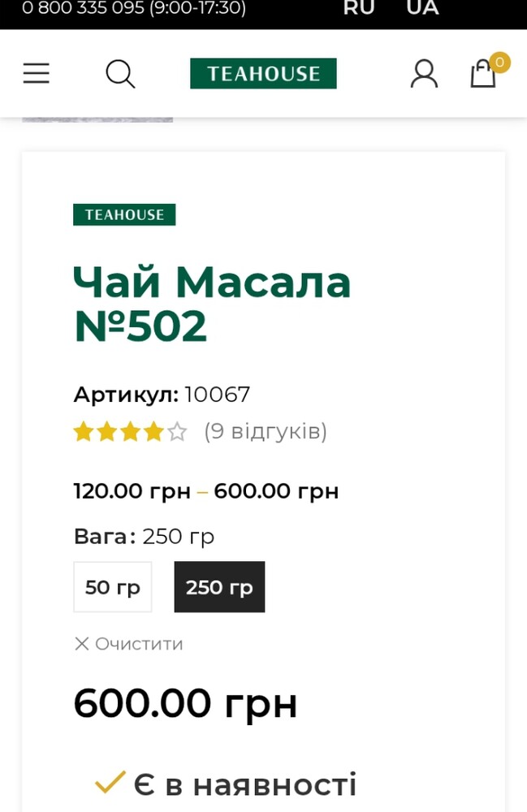Click the X icon beside Очистити
The height and width of the screenshot is (812, 527).
coord(81,644)
